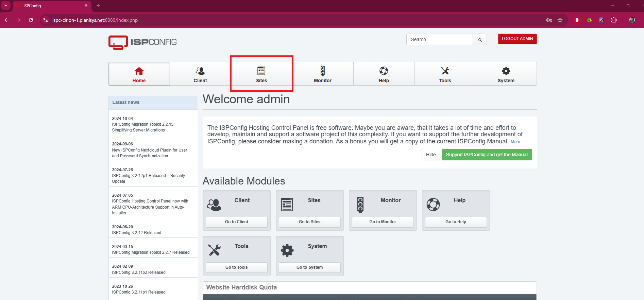The width and height of the screenshot is (644, 300).
Task: Open news Migration Toolkit 2.2.7 Released
Action: pyautogui.click(x=151, y=252)
